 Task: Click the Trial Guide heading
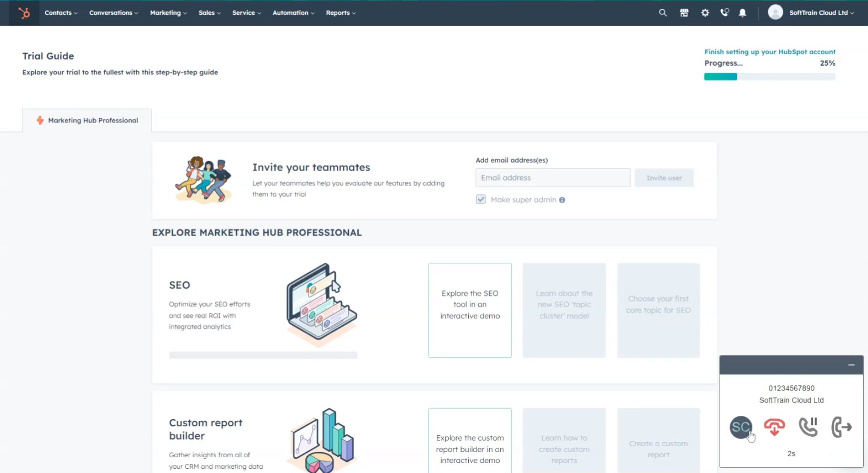tap(48, 56)
